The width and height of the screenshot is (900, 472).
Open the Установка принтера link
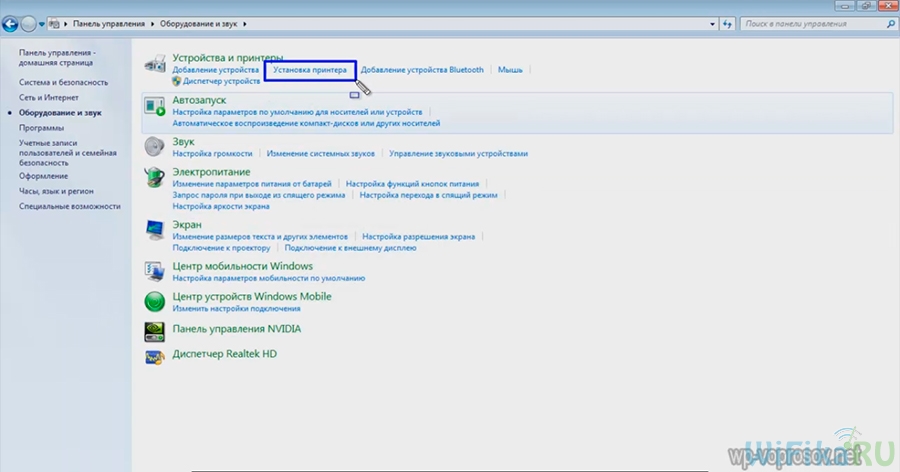pos(310,70)
